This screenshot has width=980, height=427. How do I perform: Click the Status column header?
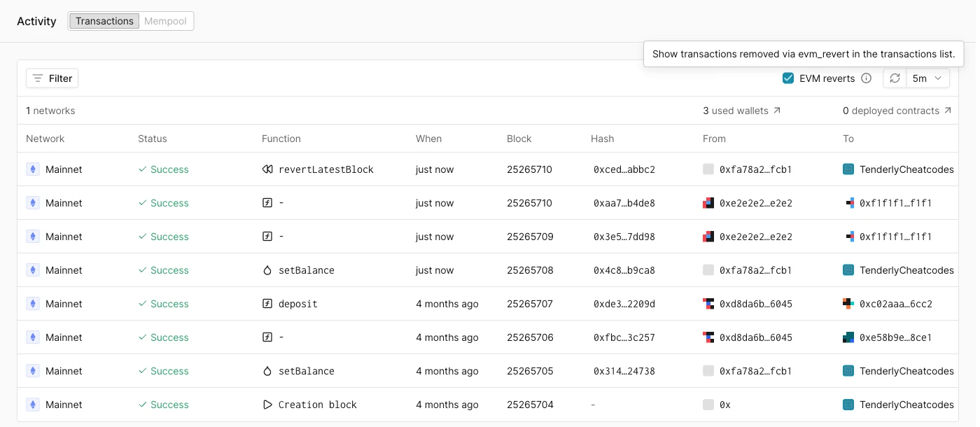point(153,139)
